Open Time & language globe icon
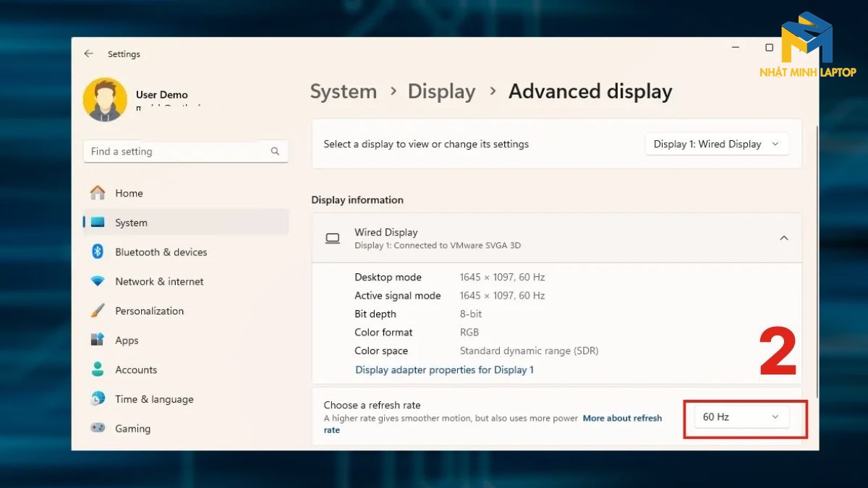Image resolution: width=868 pixels, height=488 pixels. coord(98,399)
